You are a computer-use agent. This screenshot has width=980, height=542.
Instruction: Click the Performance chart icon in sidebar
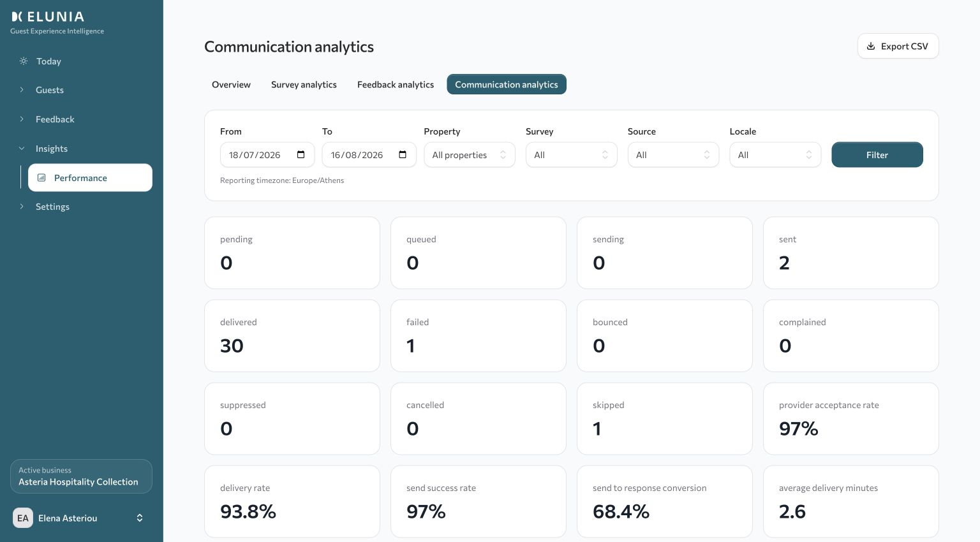click(41, 178)
